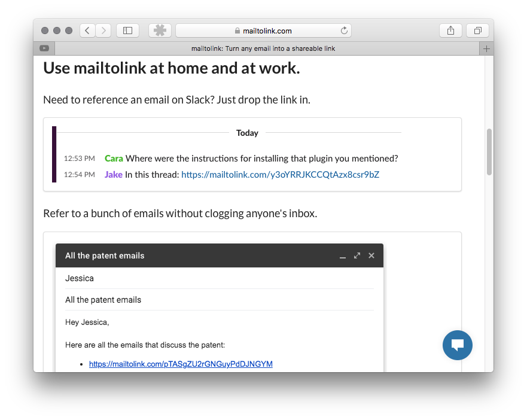Open the puzzle-piece extension button
Screen dimensions: 527x420
(x=160, y=31)
